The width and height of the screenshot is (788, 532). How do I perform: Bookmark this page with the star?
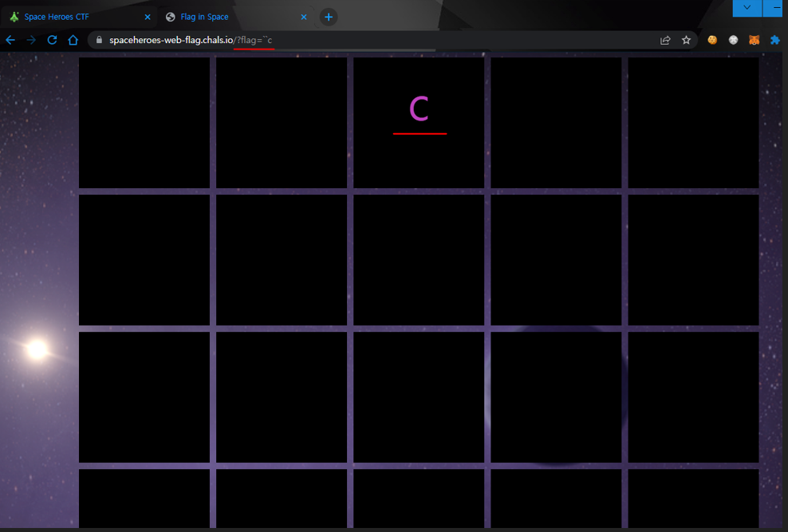click(x=686, y=40)
